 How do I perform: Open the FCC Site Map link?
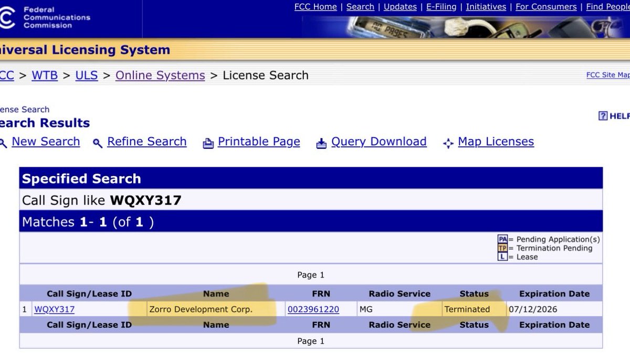point(608,75)
